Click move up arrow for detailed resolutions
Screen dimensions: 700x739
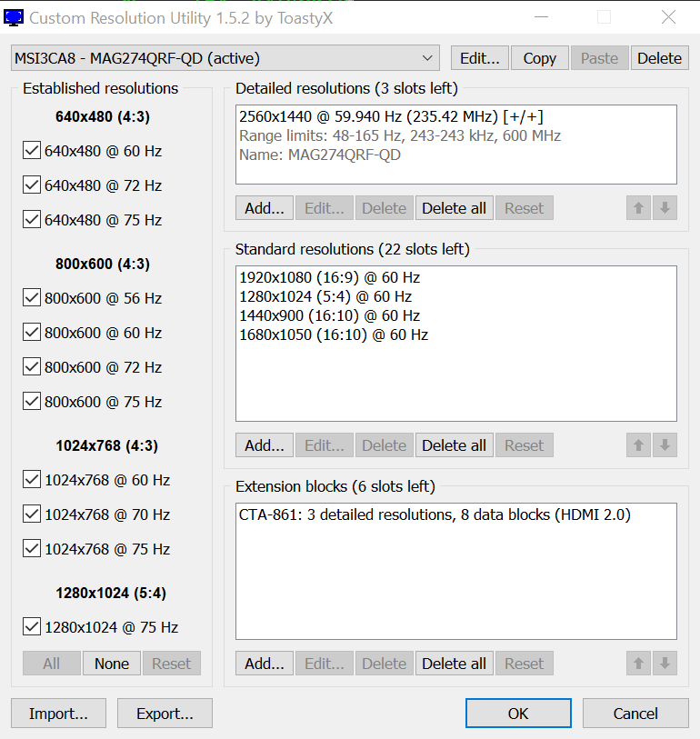pyautogui.click(x=639, y=208)
